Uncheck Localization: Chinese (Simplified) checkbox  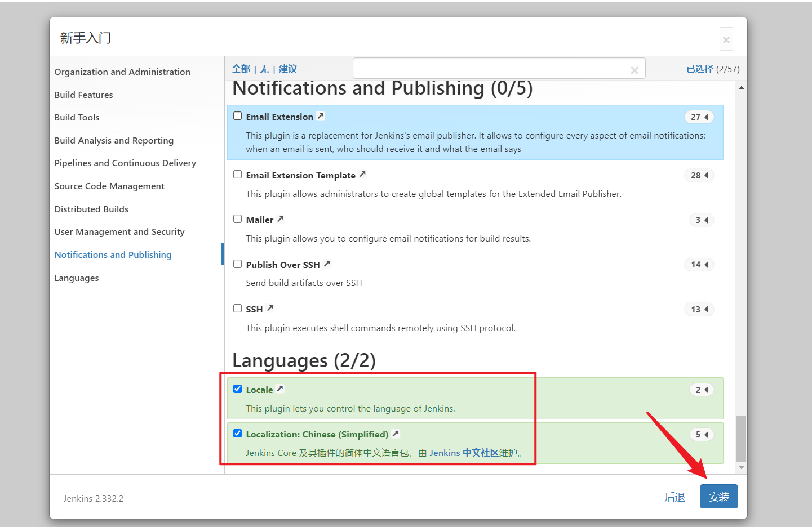(238, 434)
